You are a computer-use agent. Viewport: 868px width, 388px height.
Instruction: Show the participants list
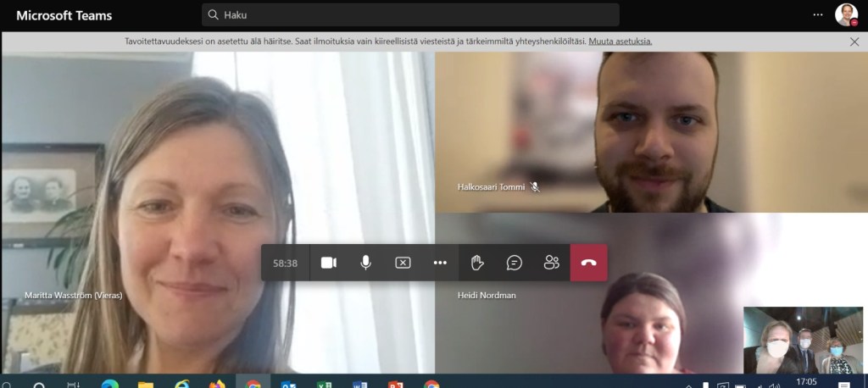pyautogui.click(x=552, y=263)
